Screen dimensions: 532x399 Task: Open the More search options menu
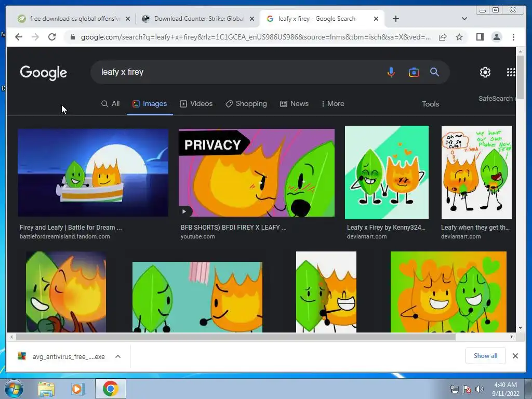point(332,104)
